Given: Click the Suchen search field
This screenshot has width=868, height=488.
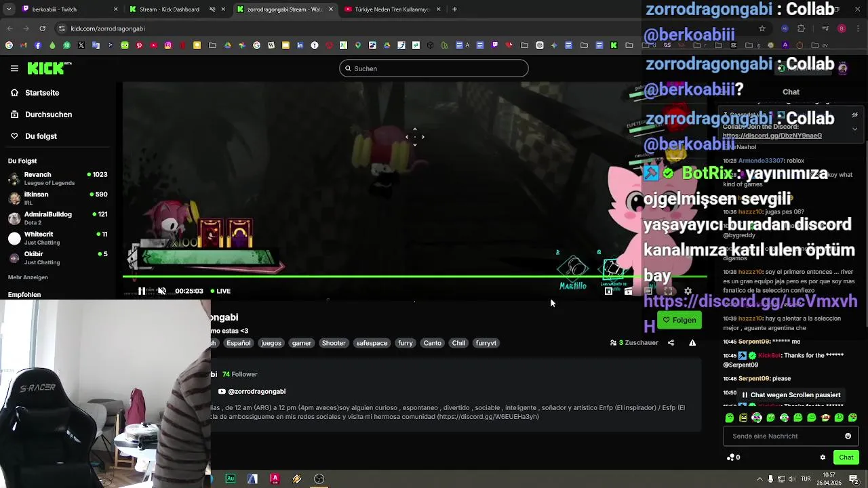Looking at the screenshot, I should pyautogui.click(x=434, y=68).
